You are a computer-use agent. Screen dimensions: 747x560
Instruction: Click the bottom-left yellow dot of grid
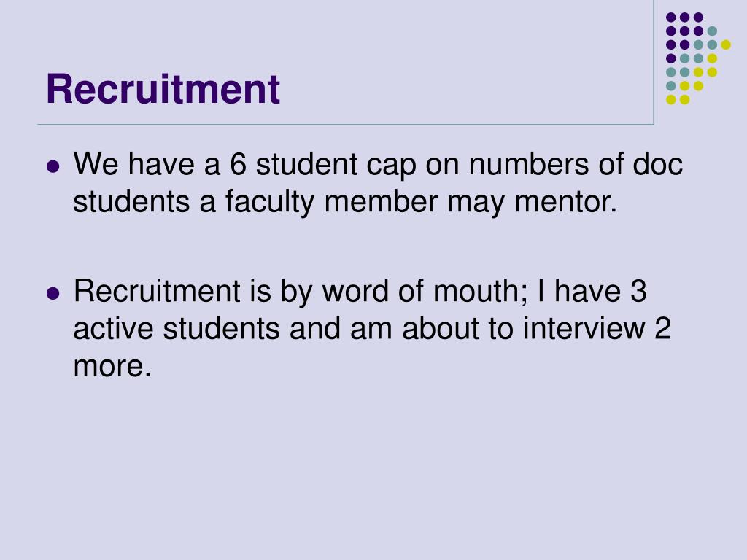click(x=671, y=99)
